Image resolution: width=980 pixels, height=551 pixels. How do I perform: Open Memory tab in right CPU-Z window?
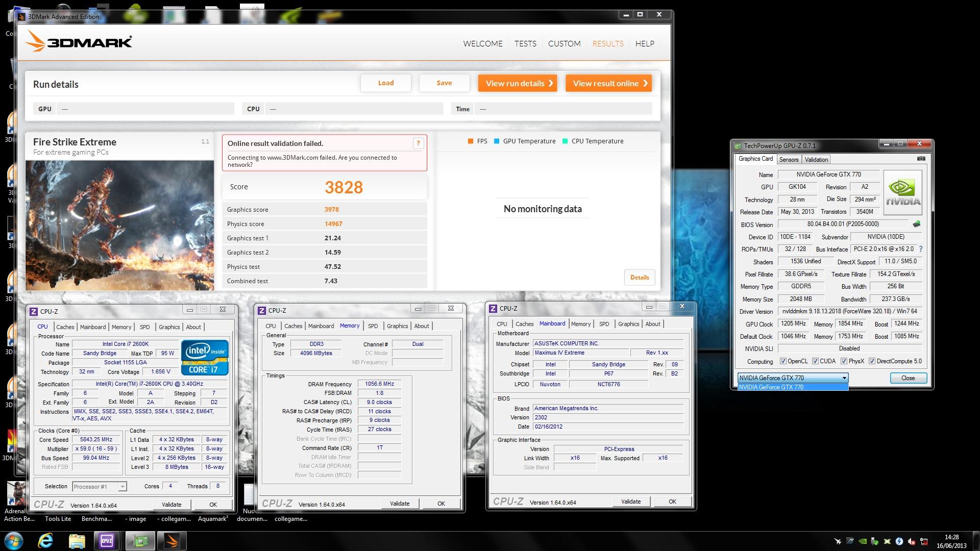click(x=581, y=324)
